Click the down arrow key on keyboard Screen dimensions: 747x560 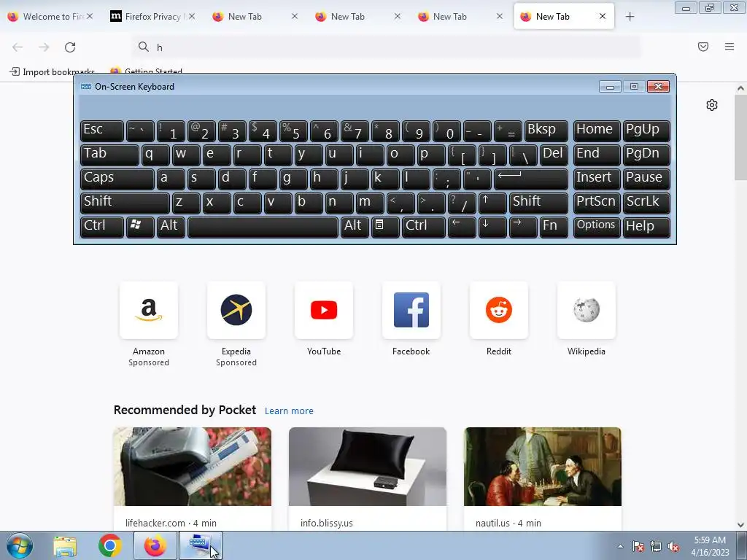(492, 227)
